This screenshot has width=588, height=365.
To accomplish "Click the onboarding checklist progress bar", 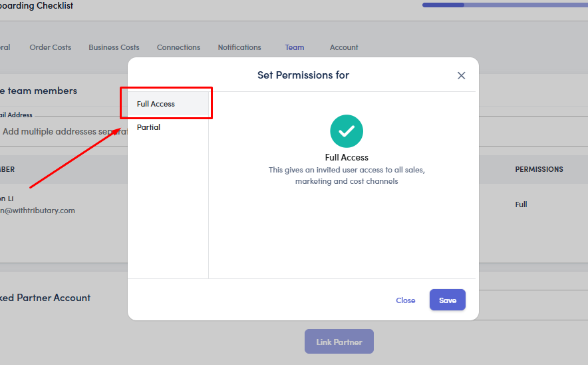I will [x=504, y=5].
